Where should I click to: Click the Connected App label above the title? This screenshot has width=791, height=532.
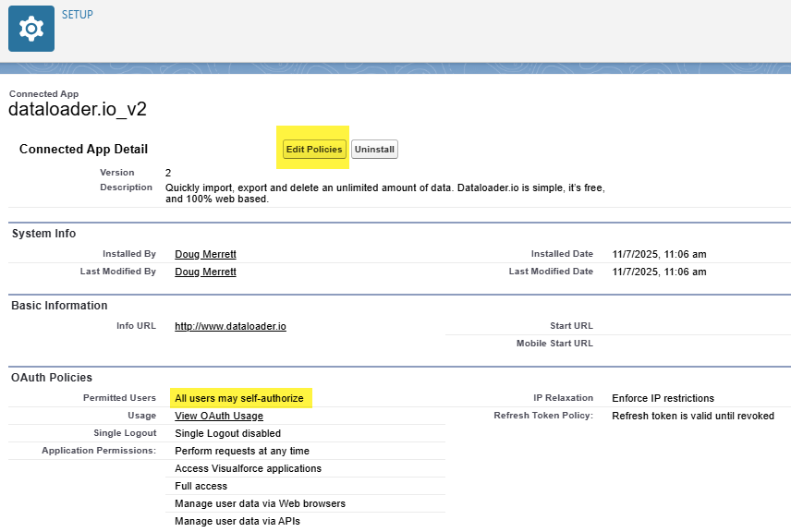tap(43, 94)
